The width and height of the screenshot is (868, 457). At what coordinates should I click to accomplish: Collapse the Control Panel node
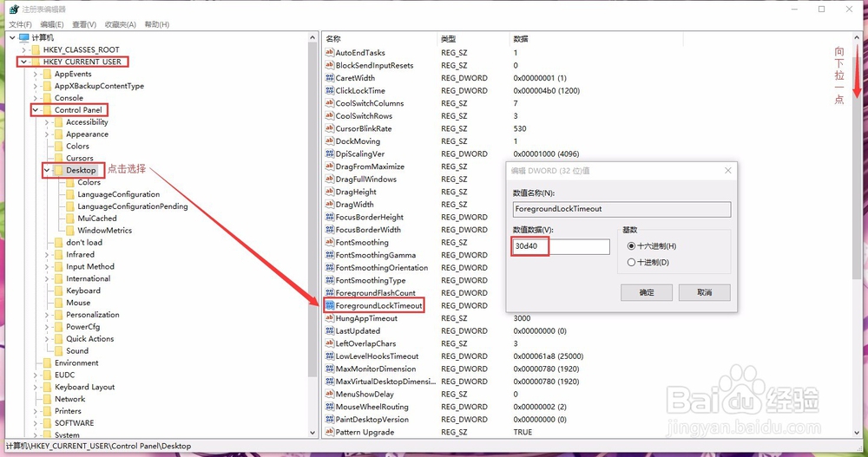35,110
